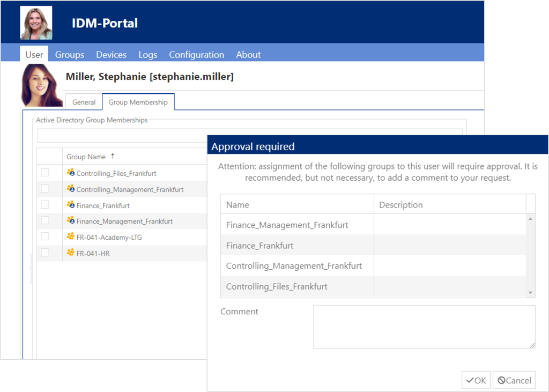Select the Finance_Frankfurt row checkbox
The width and height of the screenshot is (549, 392).
pyautogui.click(x=45, y=205)
